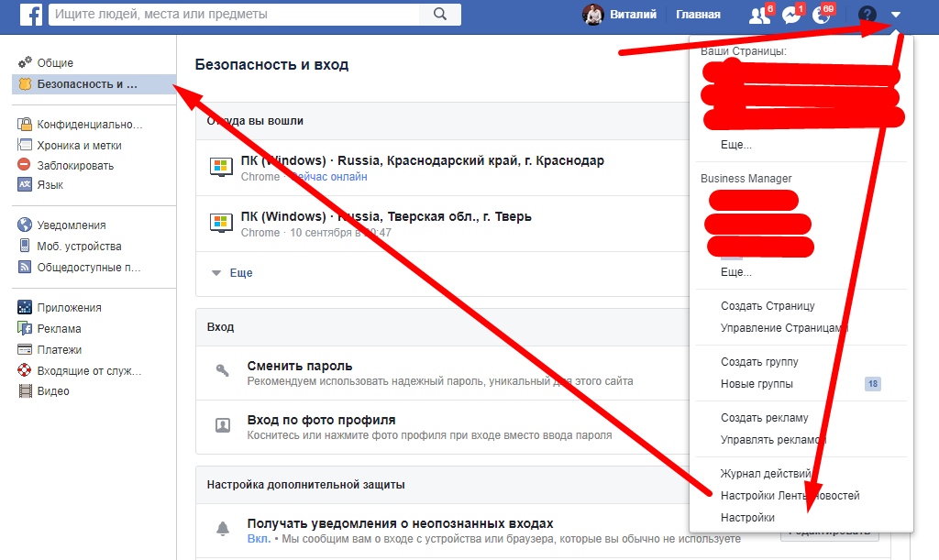Click the 18 badge beside Новые группы
The width and height of the screenshot is (939, 560).
(873, 384)
